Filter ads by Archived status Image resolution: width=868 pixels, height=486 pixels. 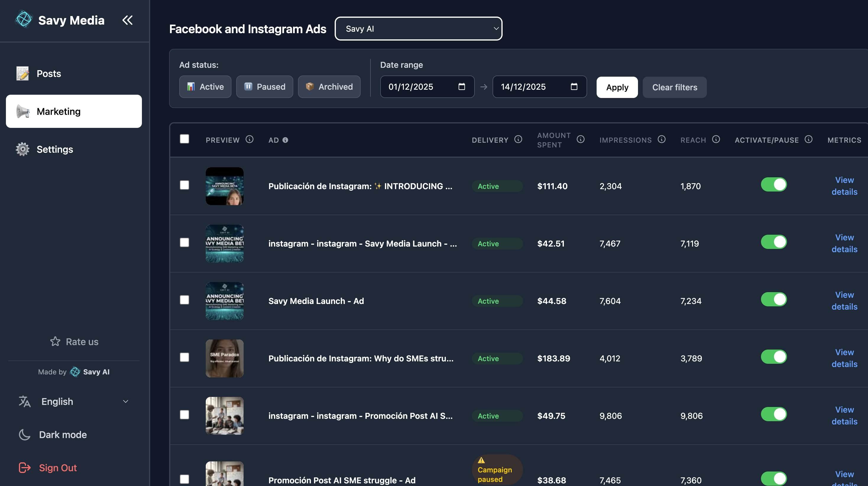click(329, 87)
